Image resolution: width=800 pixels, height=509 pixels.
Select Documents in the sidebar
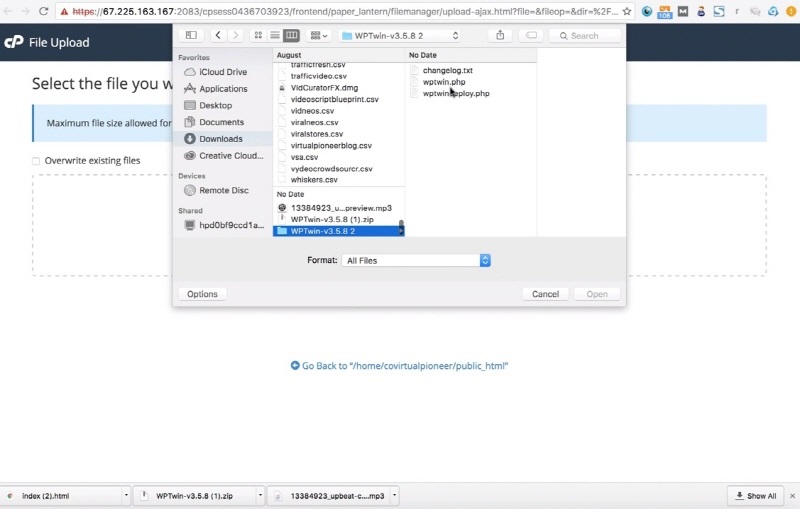point(222,122)
